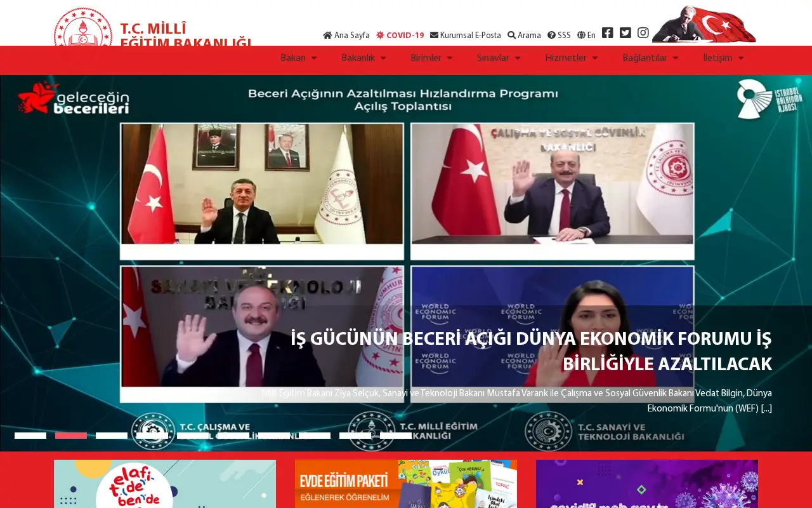Click the Ana Sayfa home icon
The height and width of the screenshot is (508, 812).
327,36
